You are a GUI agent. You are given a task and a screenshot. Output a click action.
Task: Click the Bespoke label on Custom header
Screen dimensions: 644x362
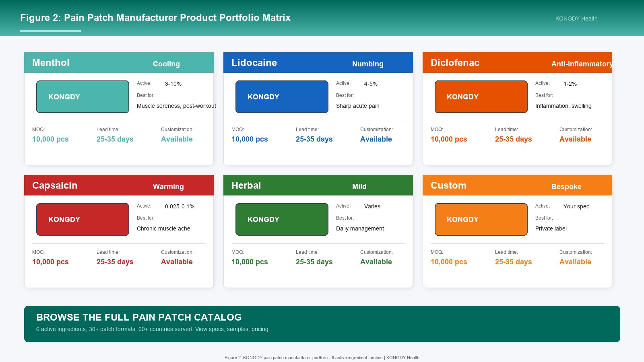coord(566,187)
